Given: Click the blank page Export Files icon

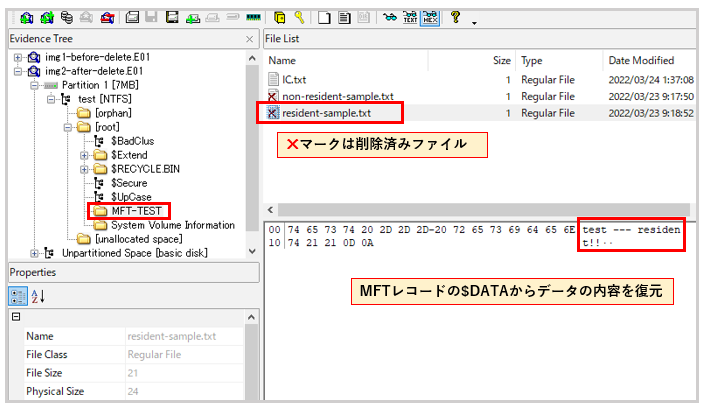Looking at the screenshot, I should tap(324, 18).
